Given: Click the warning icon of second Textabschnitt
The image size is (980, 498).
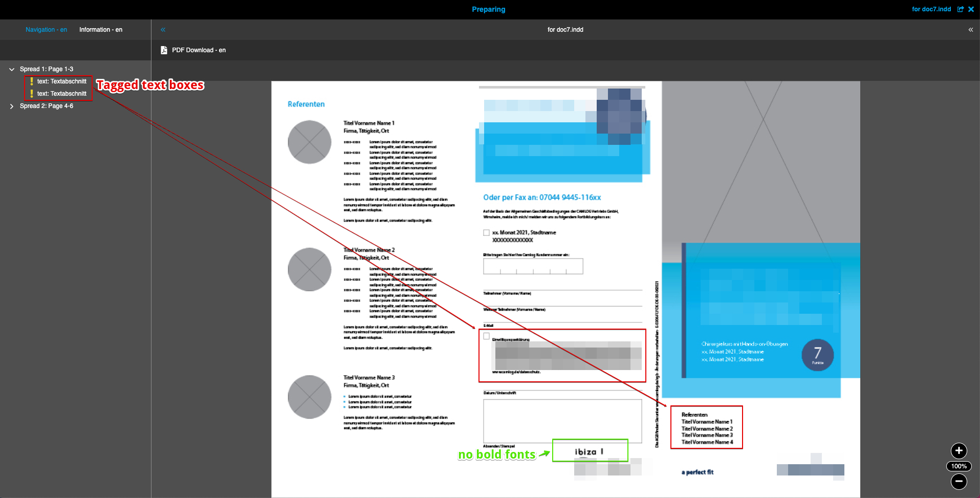Looking at the screenshot, I should tap(31, 94).
